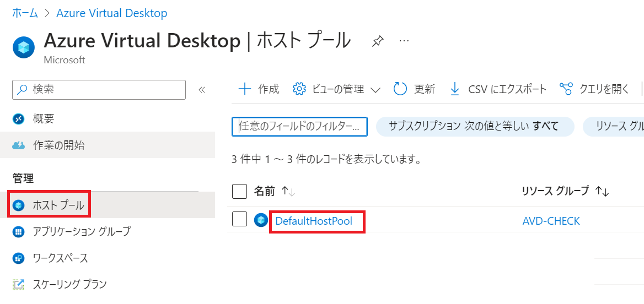Image resolution: width=644 pixels, height=304 pixels.
Task: Click the Microsoft subtitle text
Action: (65, 61)
